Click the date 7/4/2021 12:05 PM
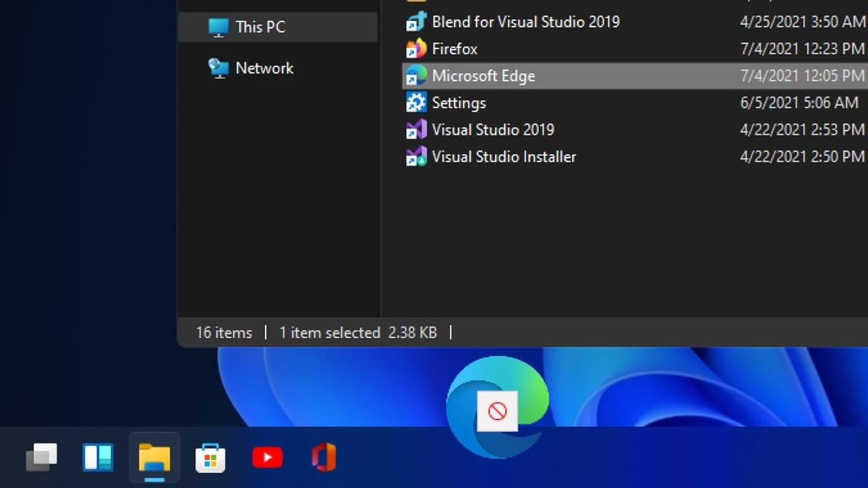This screenshot has width=868, height=488. [803, 76]
